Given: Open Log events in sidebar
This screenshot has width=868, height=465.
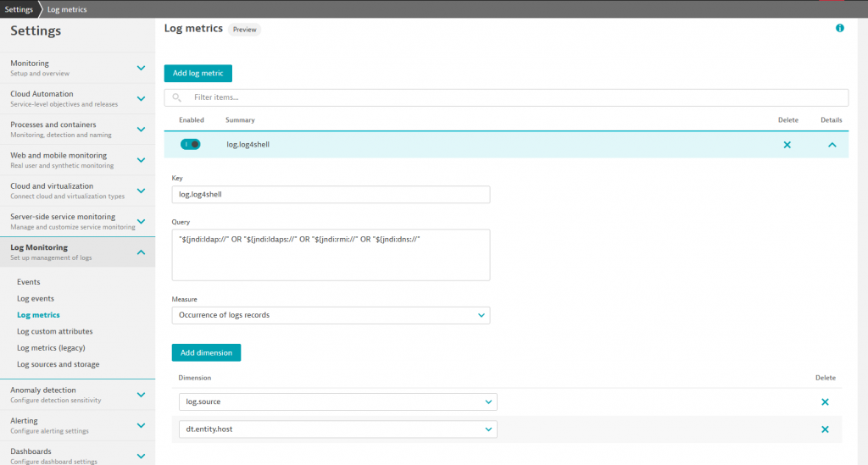Looking at the screenshot, I should (x=36, y=298).
